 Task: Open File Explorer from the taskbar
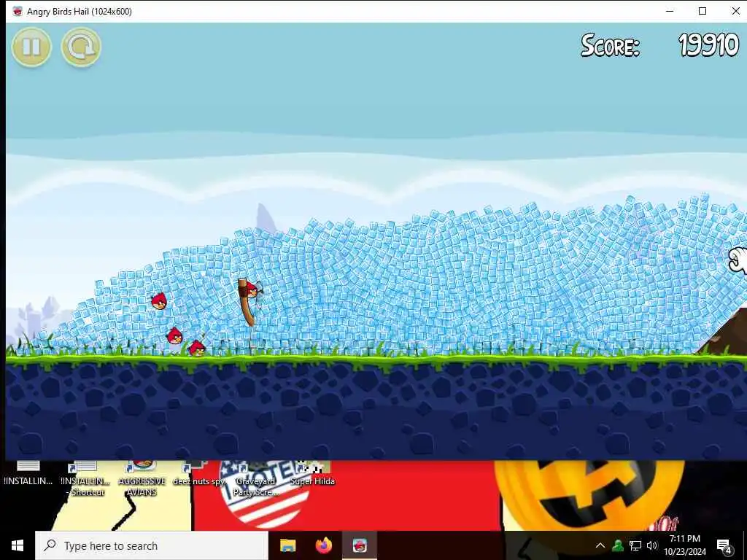(287, 545)
